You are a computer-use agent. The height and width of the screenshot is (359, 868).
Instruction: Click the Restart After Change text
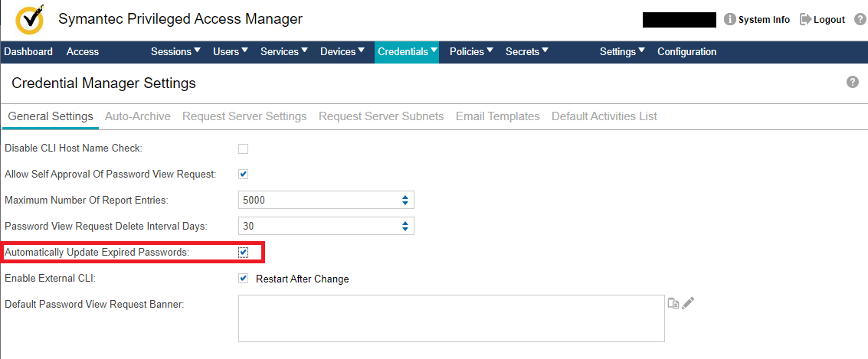click(x=303, y=279)
